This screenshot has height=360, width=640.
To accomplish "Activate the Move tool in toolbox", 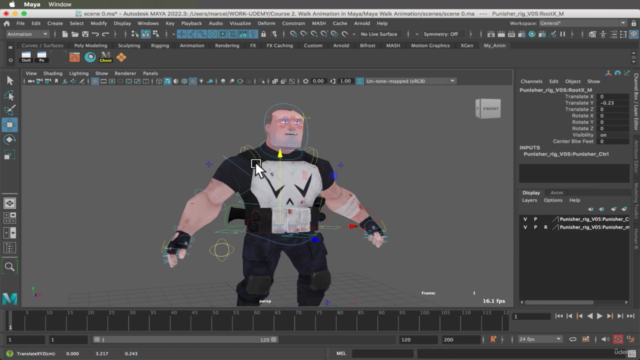I will tap(10, 124).
